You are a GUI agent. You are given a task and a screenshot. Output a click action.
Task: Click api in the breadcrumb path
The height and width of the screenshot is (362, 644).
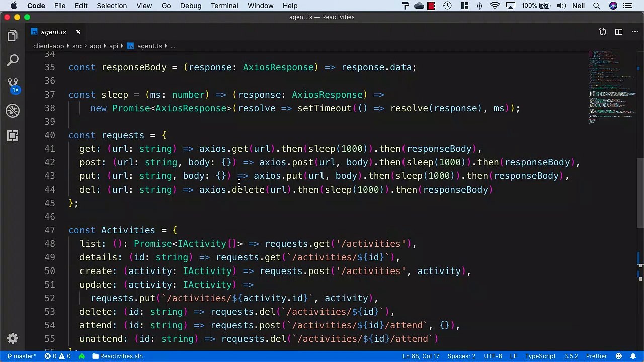(x=114, y=46)
